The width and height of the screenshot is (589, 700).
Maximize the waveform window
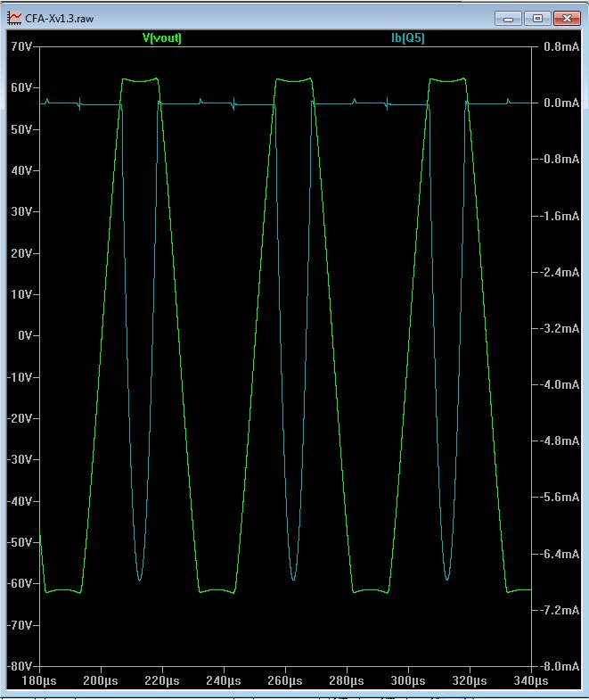[537, 19]
